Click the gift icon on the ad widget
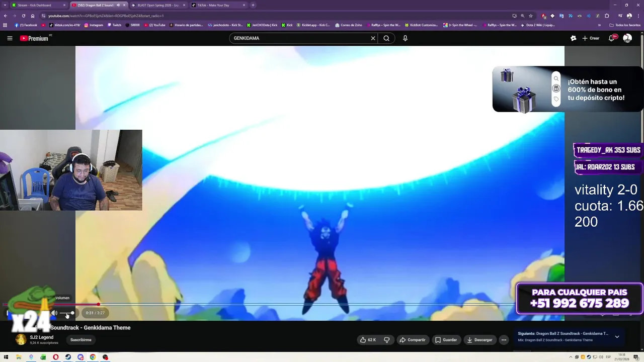This screenshot has height=362, width=644. tap(556, 88)
